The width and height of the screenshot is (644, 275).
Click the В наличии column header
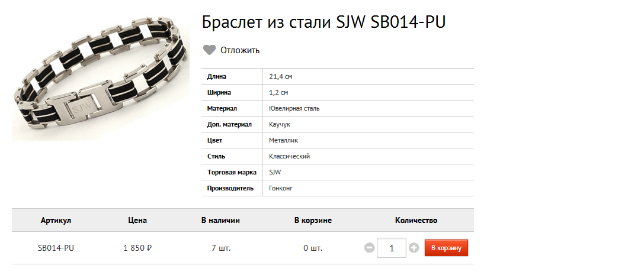pos(220,221)
